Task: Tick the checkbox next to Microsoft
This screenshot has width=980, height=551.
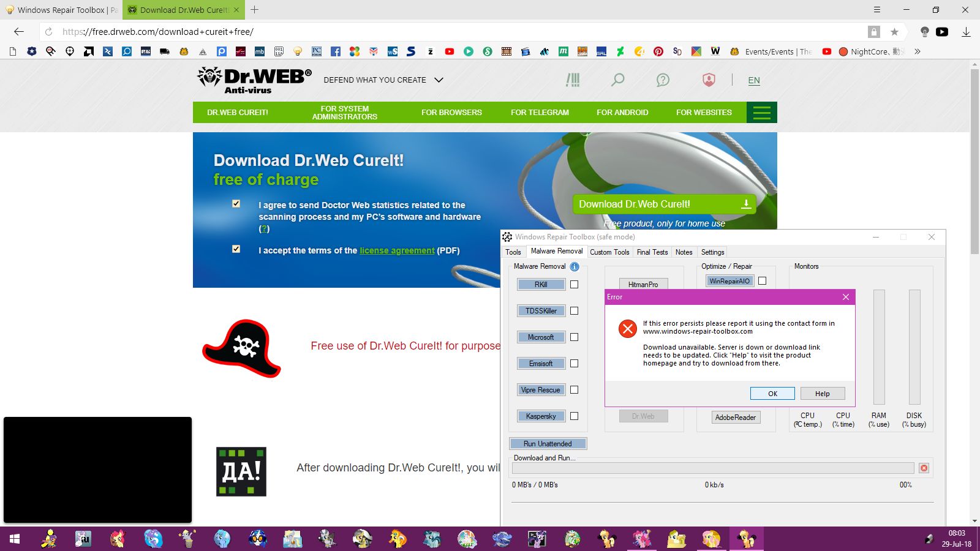Action: [x=574, y=337]
